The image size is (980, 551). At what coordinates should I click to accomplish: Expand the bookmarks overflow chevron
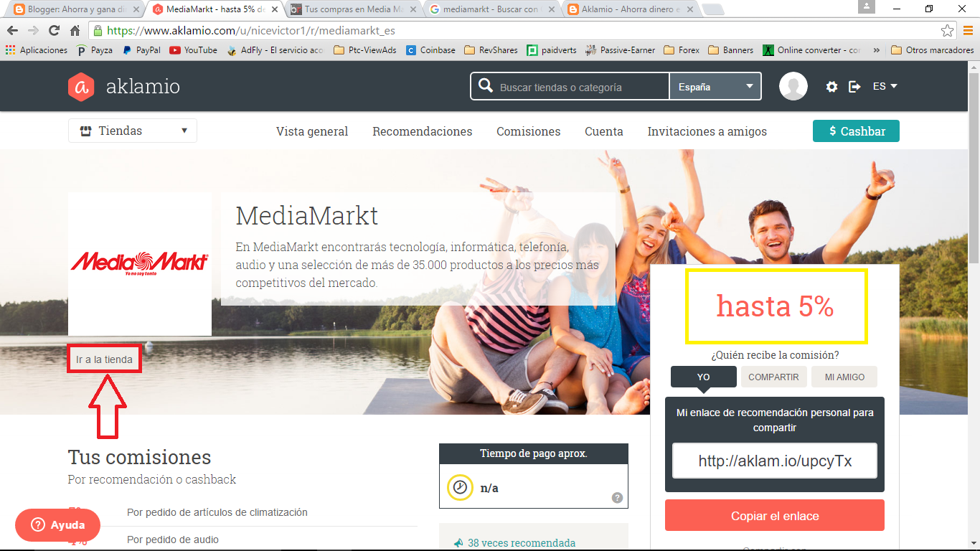pos(877,50)
